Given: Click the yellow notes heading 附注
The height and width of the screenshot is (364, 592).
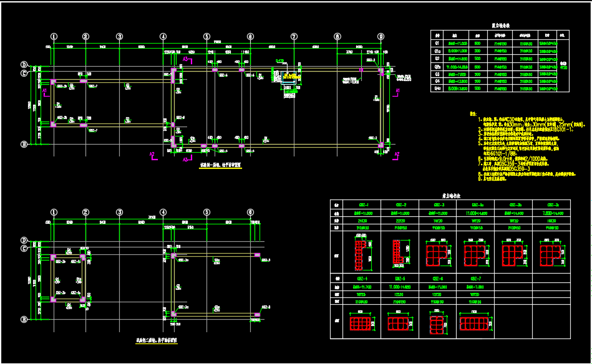Looking at the screenshot, I should (473, 113).
